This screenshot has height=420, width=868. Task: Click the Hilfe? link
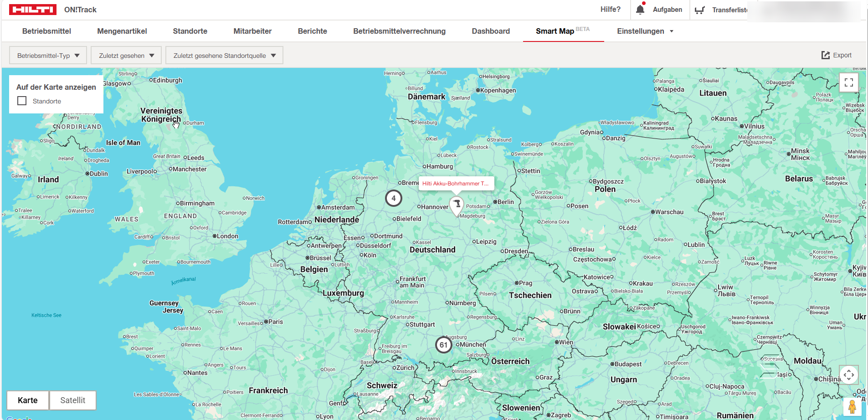610,10
